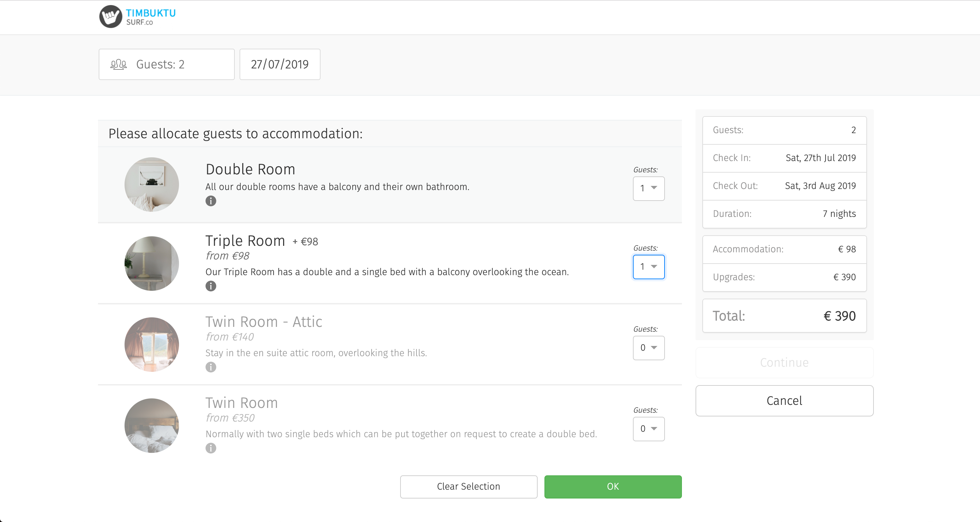Click the Twin Room bed photo

point(151,426)
